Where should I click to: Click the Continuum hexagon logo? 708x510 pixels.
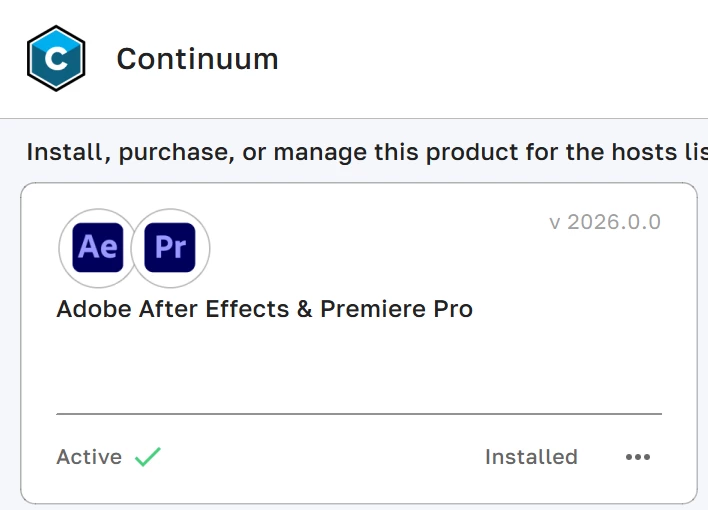click(56, 58)
